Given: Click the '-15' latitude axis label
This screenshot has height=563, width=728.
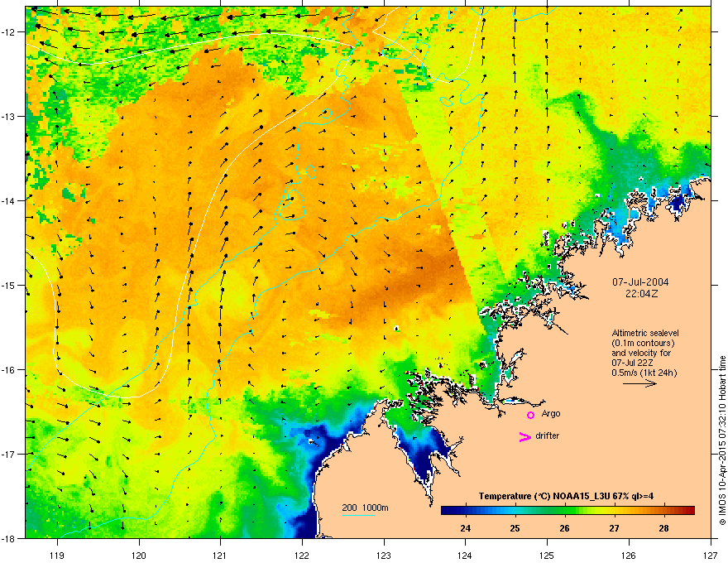Looking at the screenshot, I should click(x=7, y=285).
